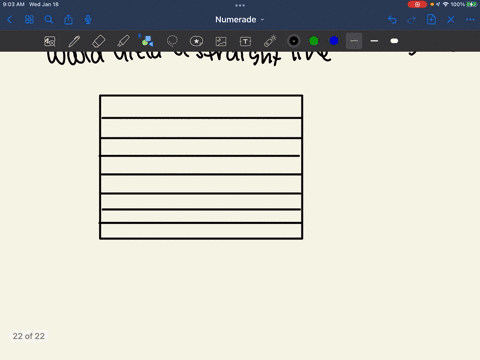Select the Lasso tool
Viewport: 480px width, 360px height.
tap(172, 41)
